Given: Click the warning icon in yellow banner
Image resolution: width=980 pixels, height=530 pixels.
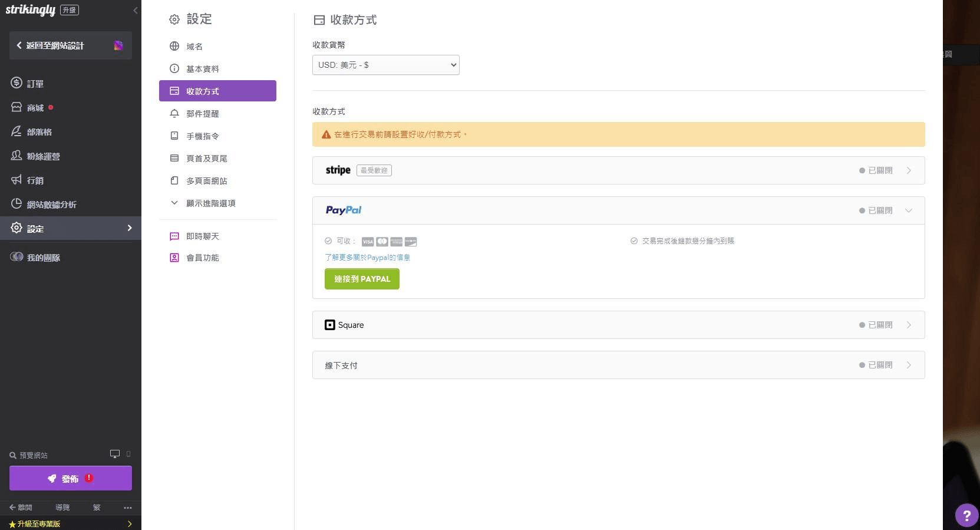Looking at the screenshot, I should [326, 135].
